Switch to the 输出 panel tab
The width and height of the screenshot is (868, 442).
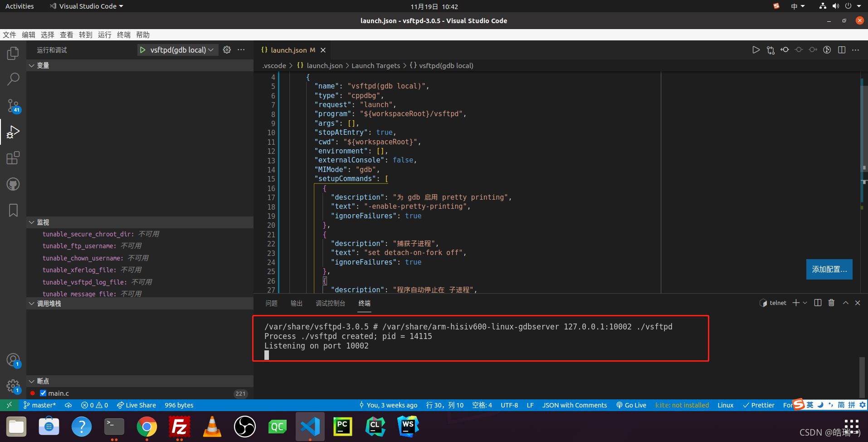(297, 303)
